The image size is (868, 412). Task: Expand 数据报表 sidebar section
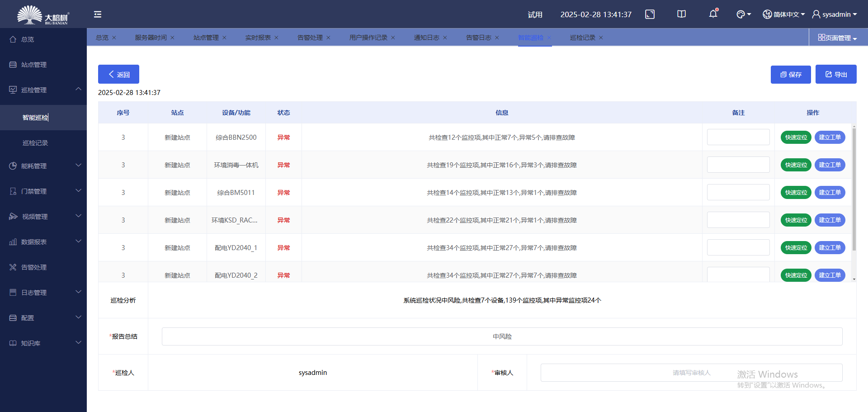[43, 242]
